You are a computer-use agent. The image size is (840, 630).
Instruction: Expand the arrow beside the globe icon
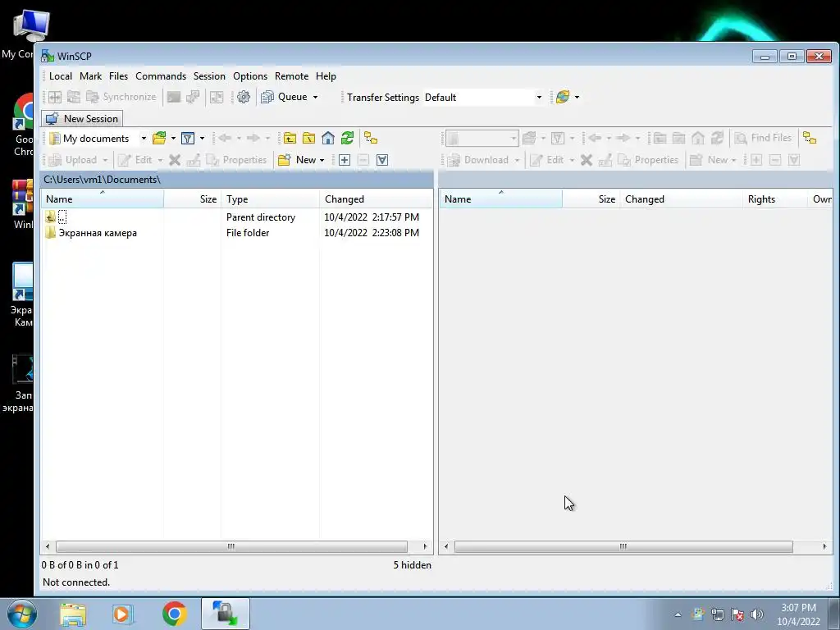(x=577, y=97)
